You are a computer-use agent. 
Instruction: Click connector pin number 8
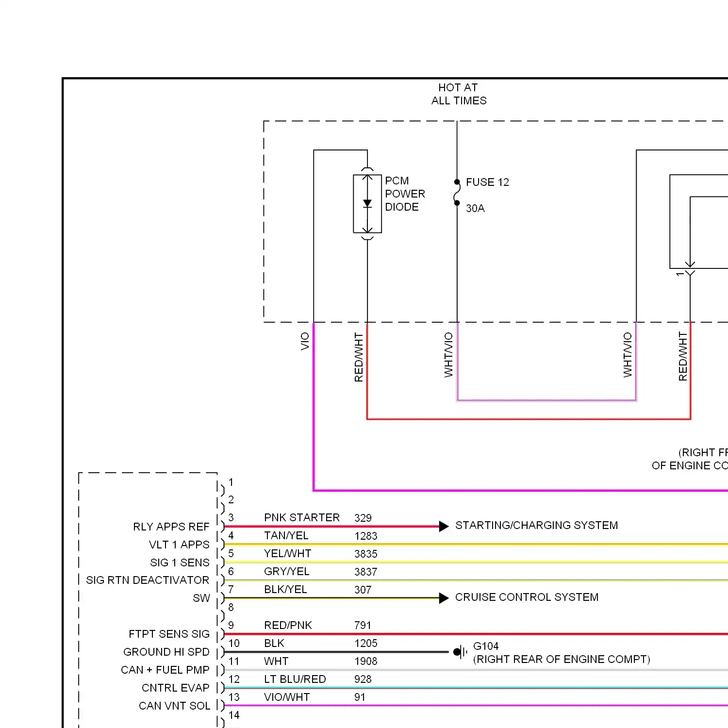point(231,607)
